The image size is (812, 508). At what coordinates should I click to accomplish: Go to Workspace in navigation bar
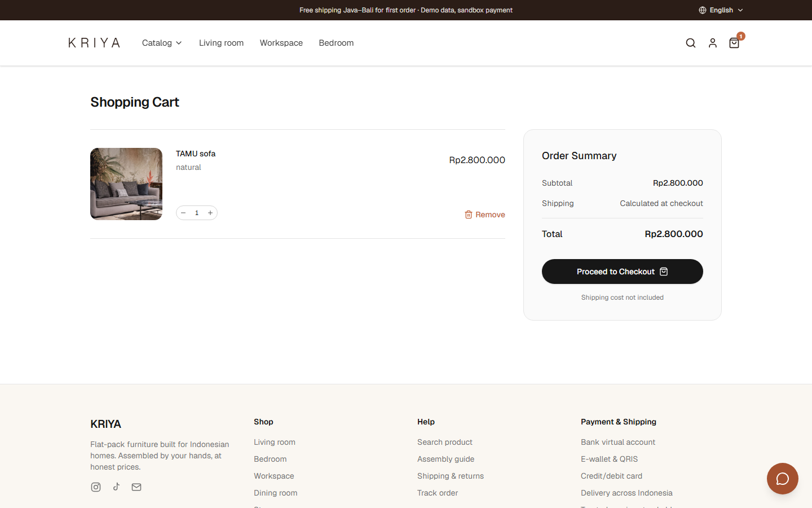(281, 43)
